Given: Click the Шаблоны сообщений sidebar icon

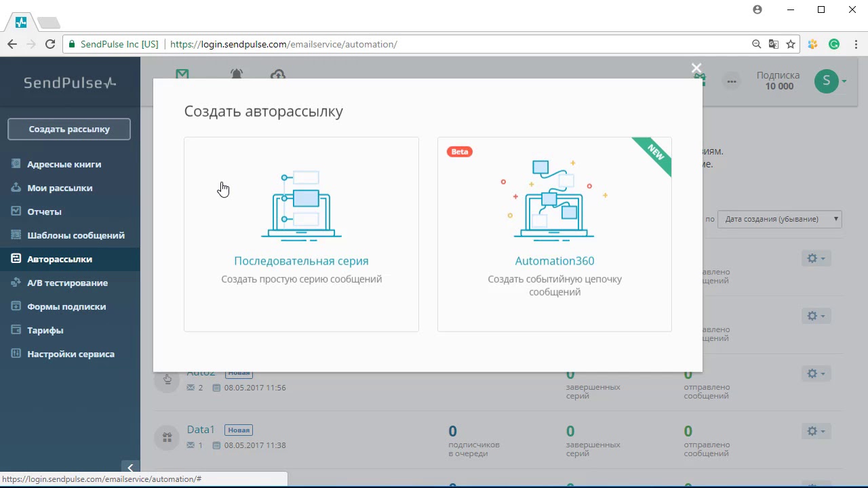Looking at the screenshot, I should pos(16,235).
